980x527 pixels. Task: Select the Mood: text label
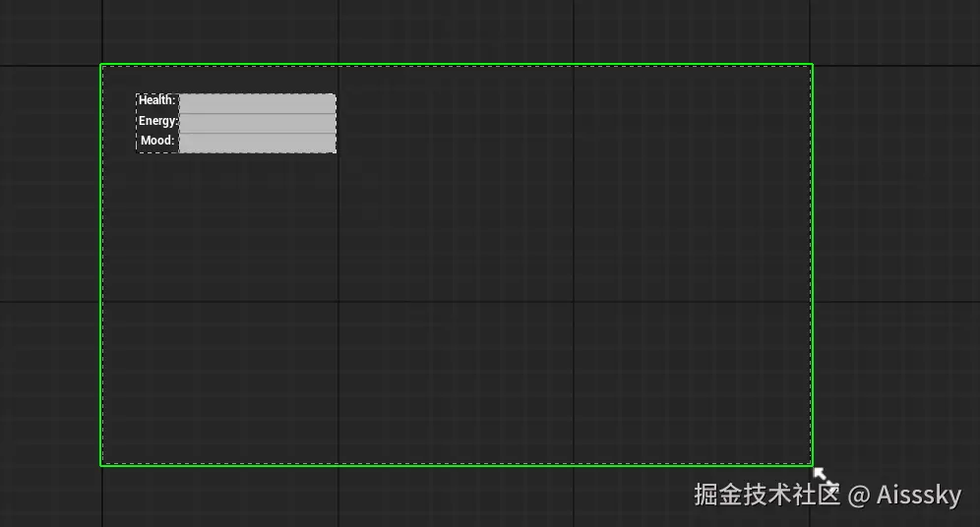tap(156, 141)
